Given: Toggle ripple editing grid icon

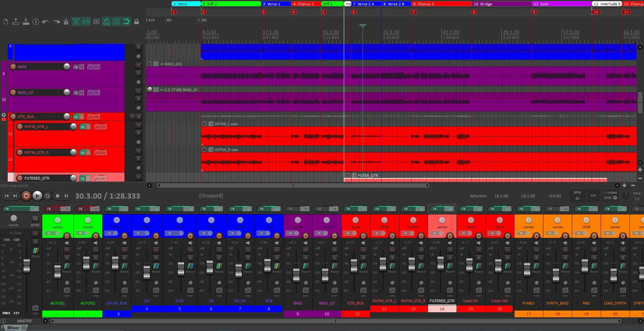Looking at the screenshot, I should click(x=96, y=22).
